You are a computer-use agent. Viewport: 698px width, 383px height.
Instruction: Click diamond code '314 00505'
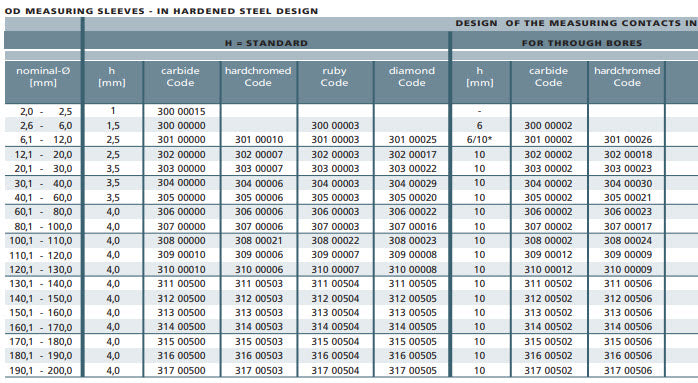pyautogui.click(x=413, y=327)
